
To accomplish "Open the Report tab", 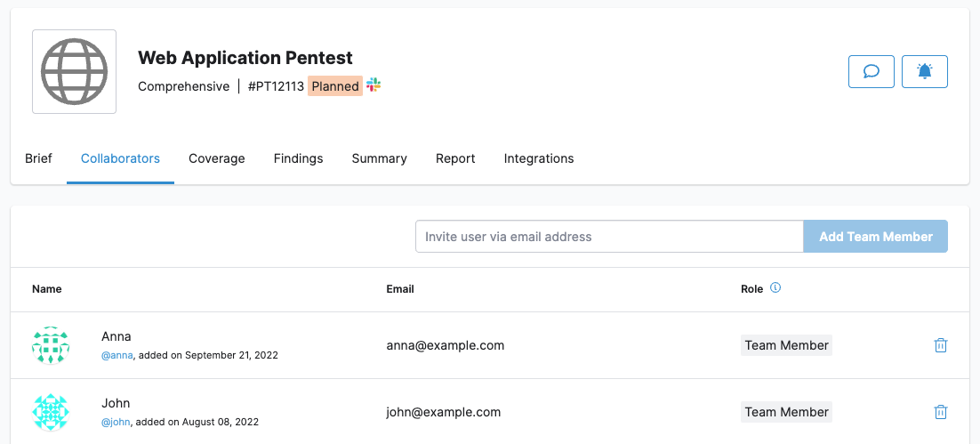I will coord(455,158).
